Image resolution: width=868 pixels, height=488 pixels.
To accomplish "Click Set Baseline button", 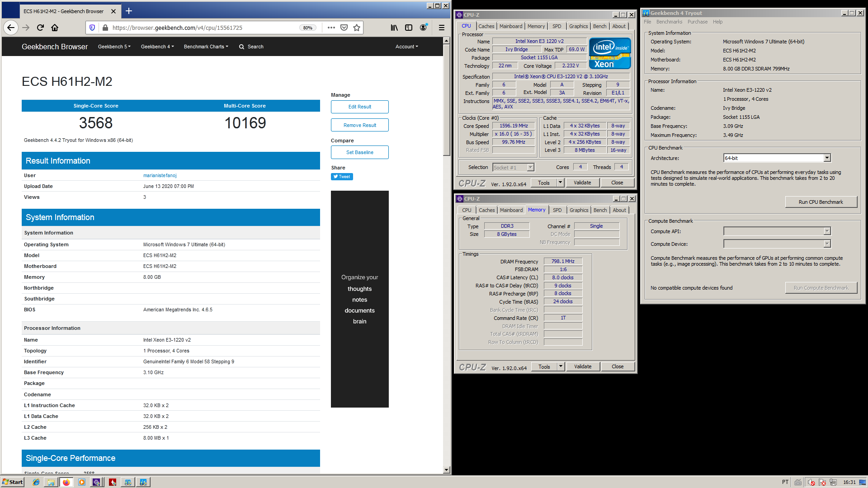I will [360, 152].
